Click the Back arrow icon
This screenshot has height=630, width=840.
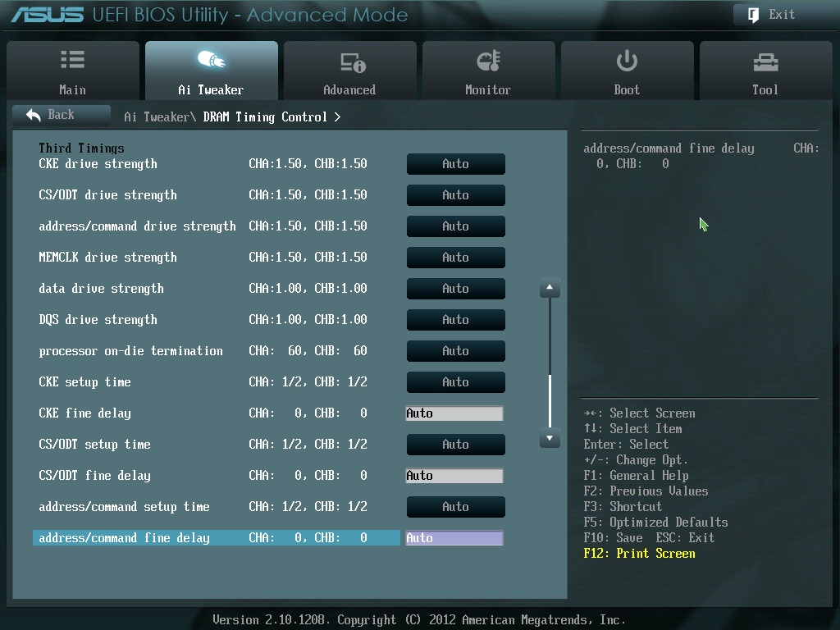click(33, 115)
